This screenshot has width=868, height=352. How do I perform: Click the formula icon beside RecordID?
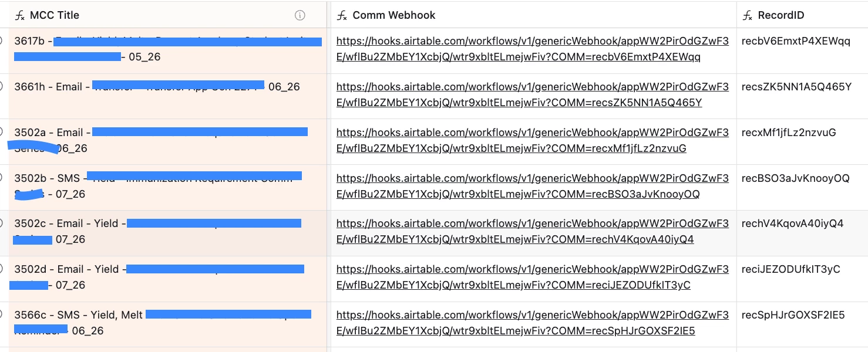[748, 16]
